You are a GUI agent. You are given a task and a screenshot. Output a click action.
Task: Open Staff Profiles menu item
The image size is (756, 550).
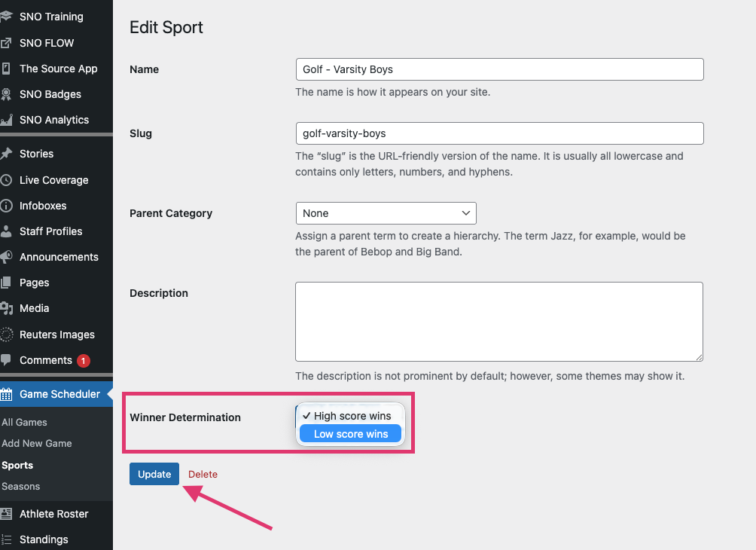pos(50,231)
